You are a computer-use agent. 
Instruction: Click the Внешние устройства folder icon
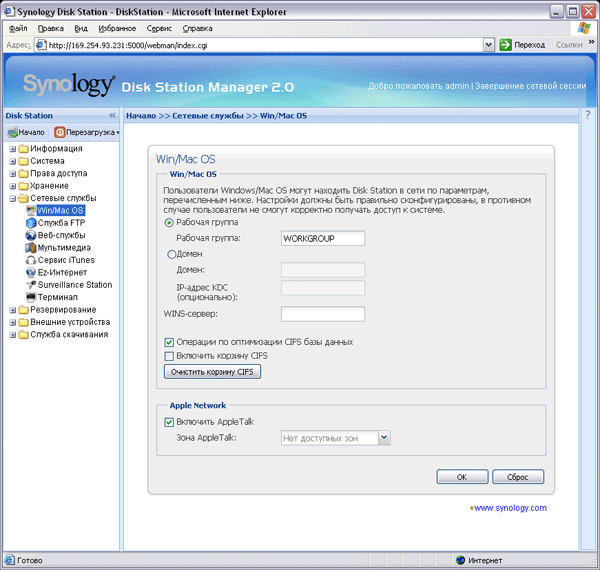pos(24,322)
